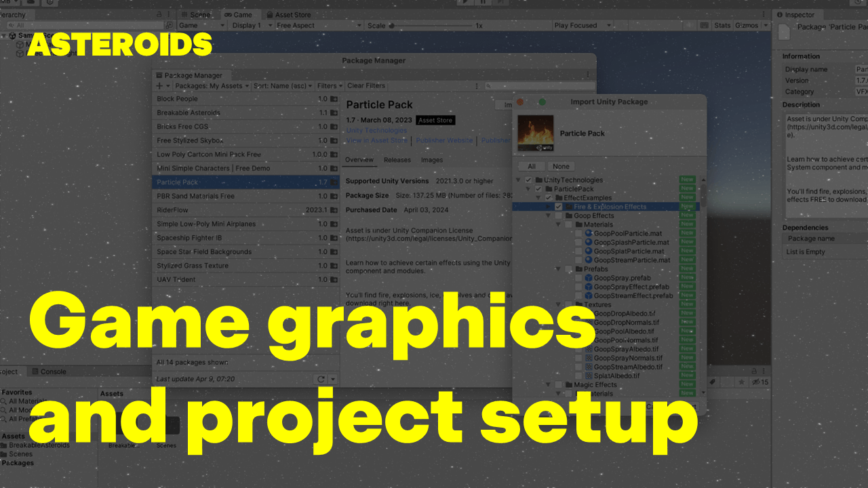Screen dimensions: 868x488
Task: Click GoopStreamEffect.prefab cube icon
Action: [x=589, y=296]
